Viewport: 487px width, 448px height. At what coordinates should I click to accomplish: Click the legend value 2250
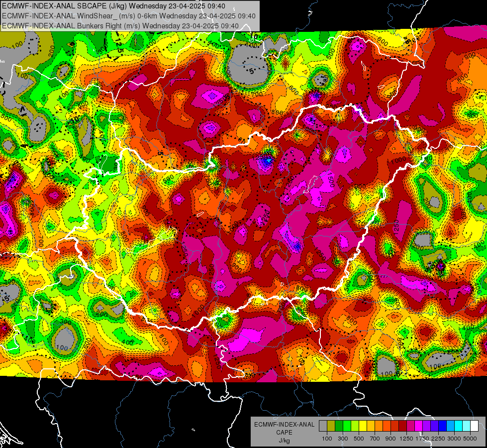click(438, 439)
